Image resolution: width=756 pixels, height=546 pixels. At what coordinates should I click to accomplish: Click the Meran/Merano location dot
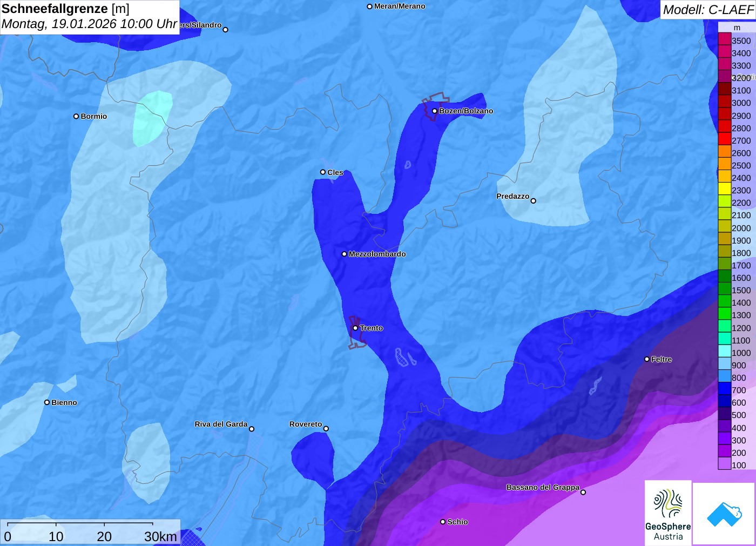point(369,6)
